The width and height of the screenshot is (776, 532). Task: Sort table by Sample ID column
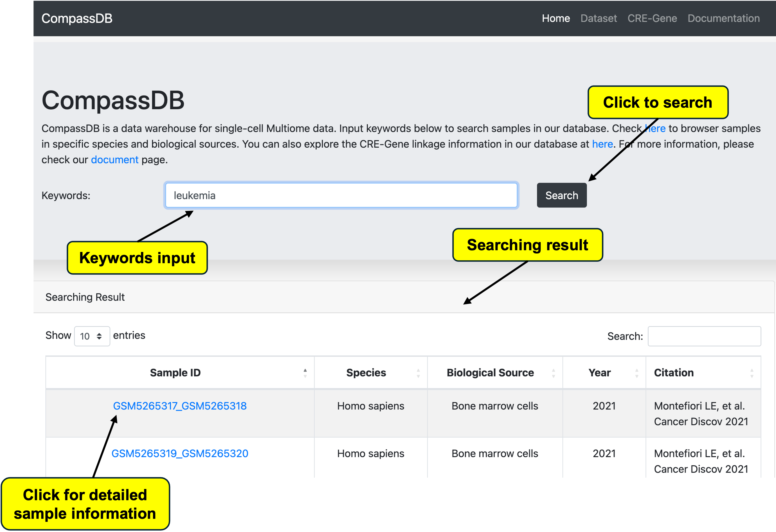[x=180, y=373]
